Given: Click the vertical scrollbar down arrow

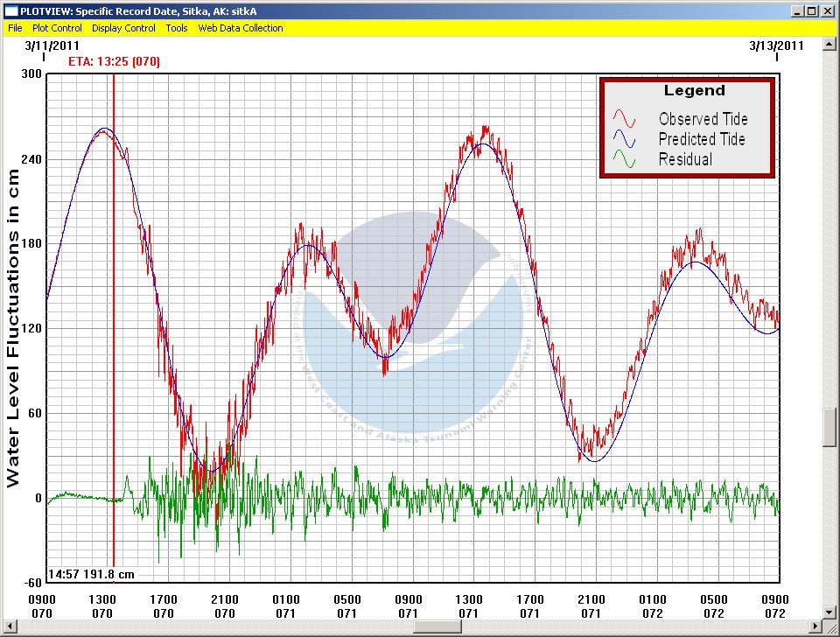Looking at the screenshot, I should click(x=831, y=611).
